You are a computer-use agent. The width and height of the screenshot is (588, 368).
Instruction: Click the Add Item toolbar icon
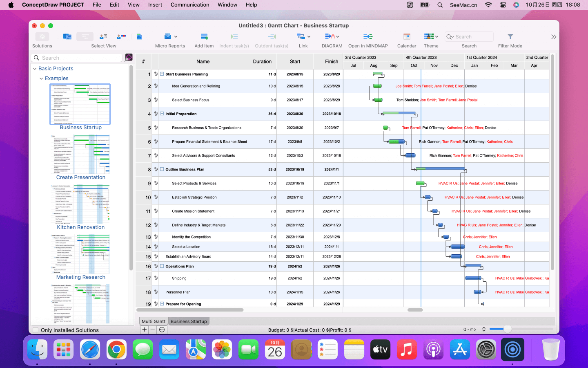(204, 37)
